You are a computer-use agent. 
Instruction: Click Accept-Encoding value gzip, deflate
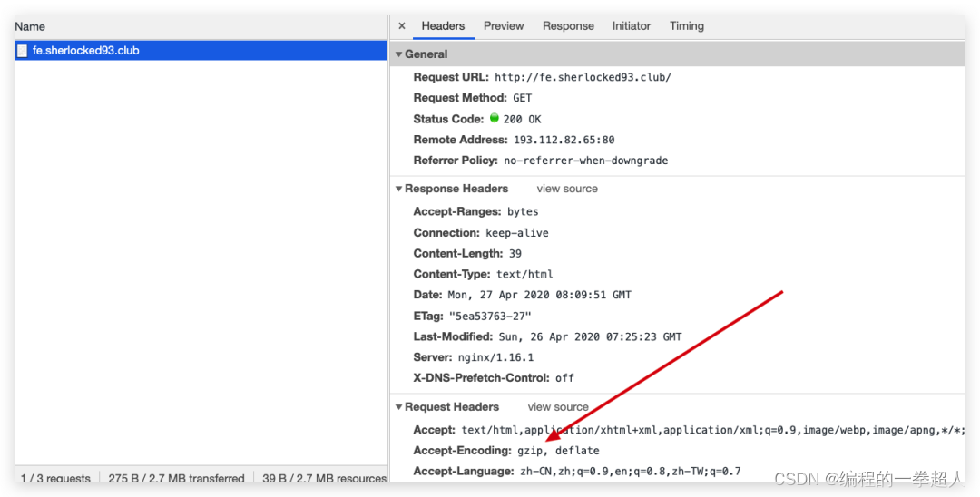pos(558,451)
